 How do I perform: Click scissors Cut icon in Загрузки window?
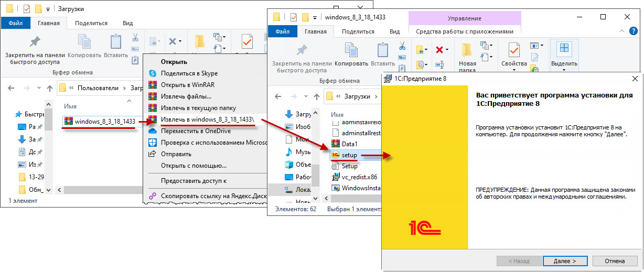tap(135, 38)
